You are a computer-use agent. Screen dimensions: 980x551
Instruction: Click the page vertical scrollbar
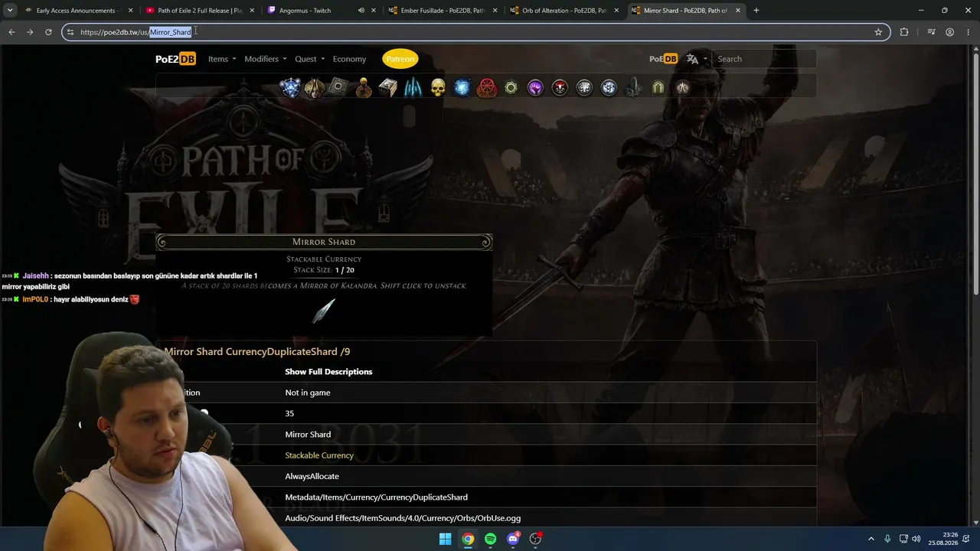[975, 176]
